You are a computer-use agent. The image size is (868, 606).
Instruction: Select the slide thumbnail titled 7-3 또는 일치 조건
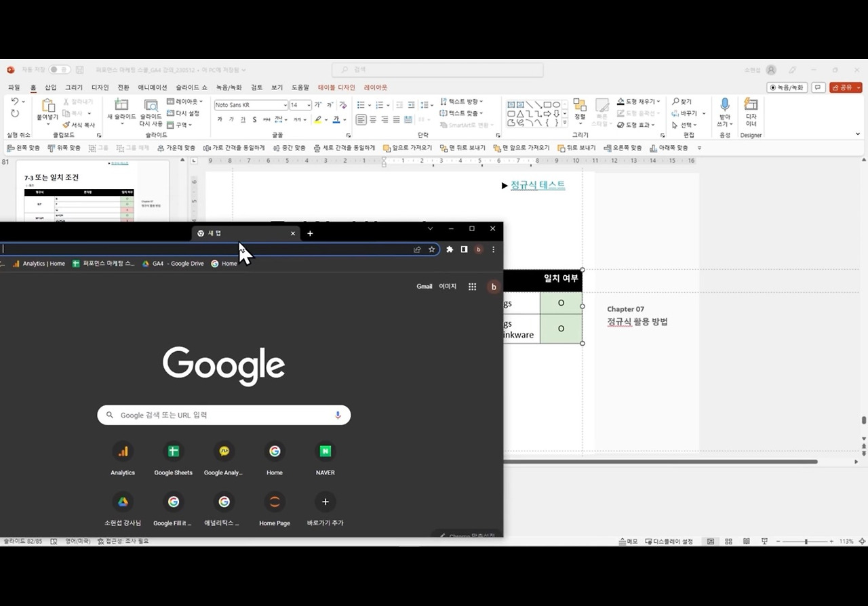point(92,193)
